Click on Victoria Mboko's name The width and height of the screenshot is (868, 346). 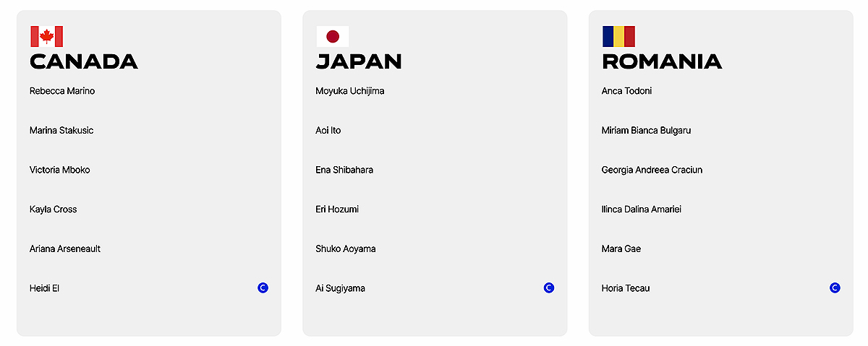click(60, 170)
